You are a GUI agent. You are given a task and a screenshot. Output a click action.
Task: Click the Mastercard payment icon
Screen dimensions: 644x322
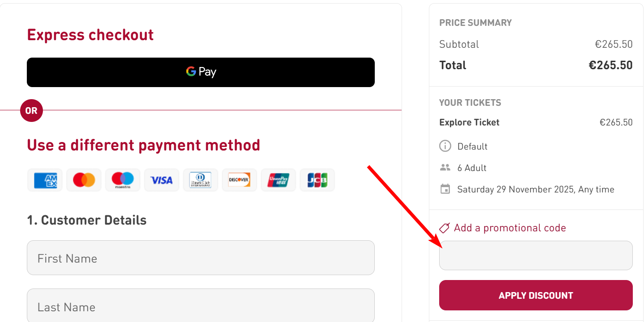(84, 180)
